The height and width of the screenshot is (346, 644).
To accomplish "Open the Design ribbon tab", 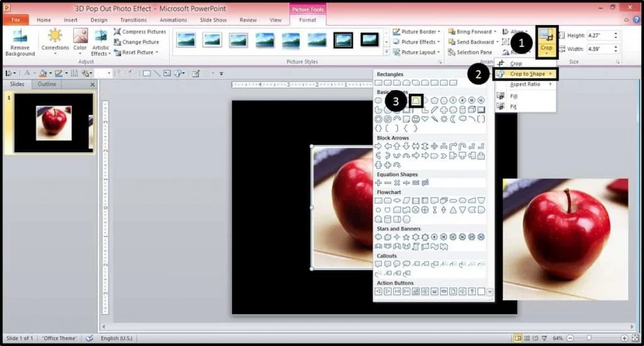I will pos(99,20).
